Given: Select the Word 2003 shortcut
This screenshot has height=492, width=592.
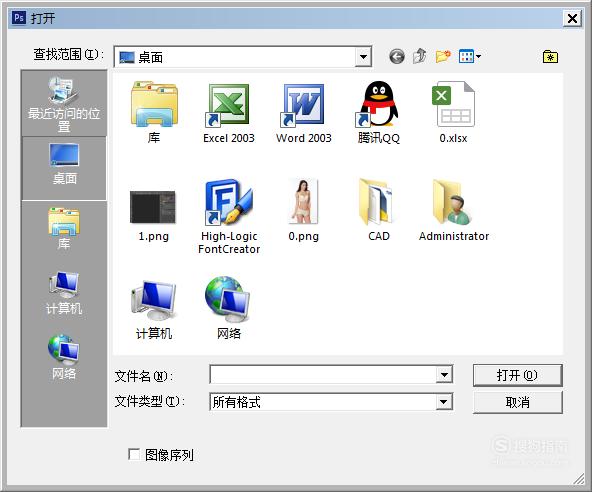Looking at the screenshot, I should (304, 113).
